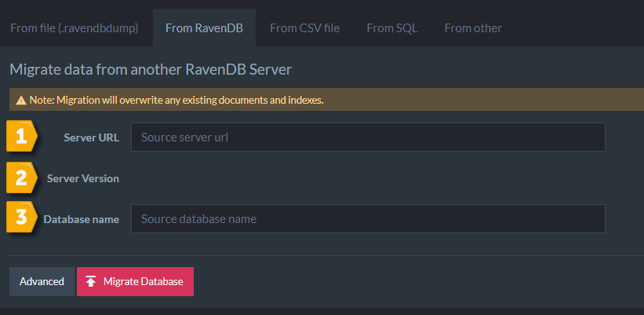Viewport: 644px width, 315px height.
Task: Focus the Source server url field
Action: pos(368,137)
